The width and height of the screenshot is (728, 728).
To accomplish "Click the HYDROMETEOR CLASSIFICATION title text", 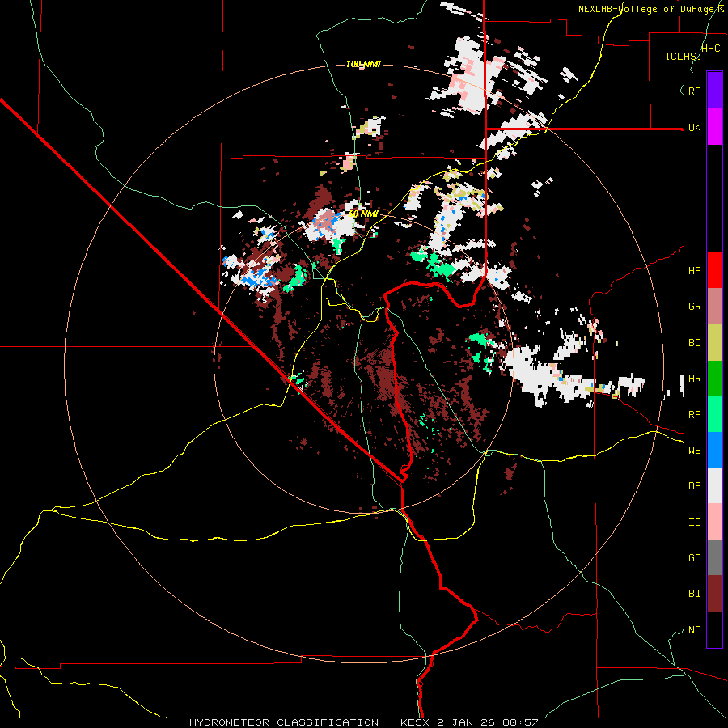I will 284,722.
